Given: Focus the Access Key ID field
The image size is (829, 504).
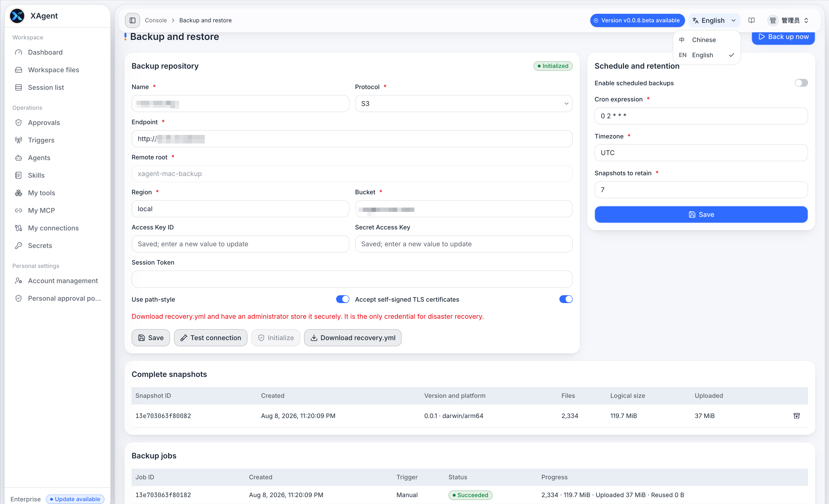Looking at the screenshot, I should [x=240, y=244].
